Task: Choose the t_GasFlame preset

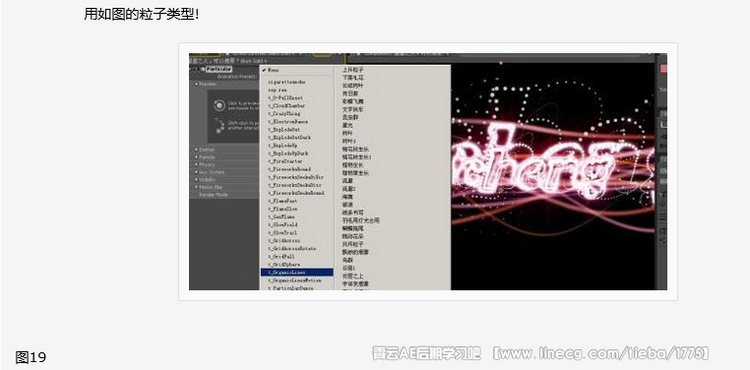Action: click(x=282, y=217)
